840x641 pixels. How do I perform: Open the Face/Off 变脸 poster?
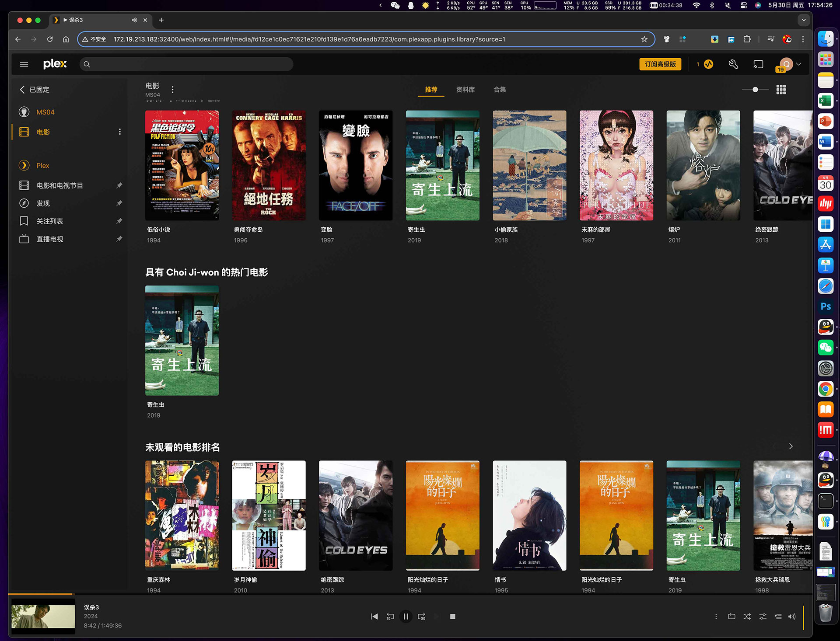(355, 165)
